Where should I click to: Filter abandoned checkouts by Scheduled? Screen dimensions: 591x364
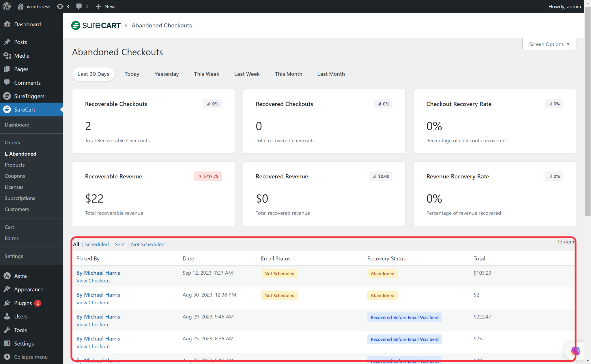point(97,244)
